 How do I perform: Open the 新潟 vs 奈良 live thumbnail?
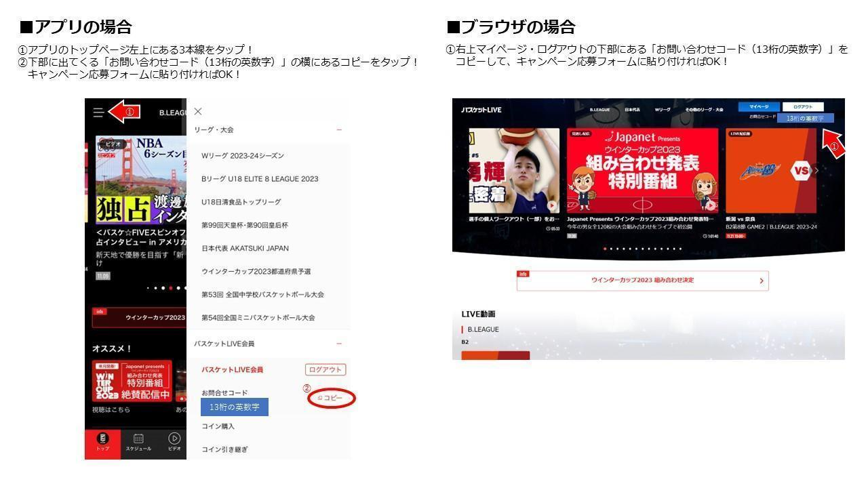(771, 171)
